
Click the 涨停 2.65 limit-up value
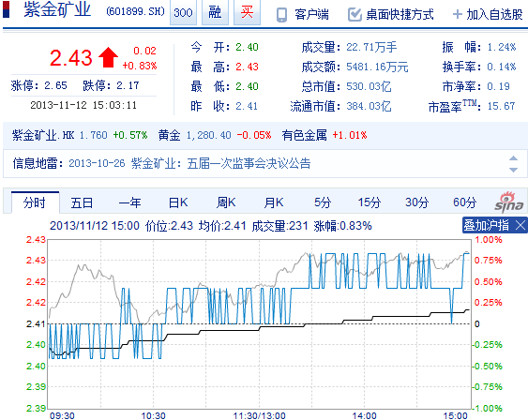[x=55, y=85]
